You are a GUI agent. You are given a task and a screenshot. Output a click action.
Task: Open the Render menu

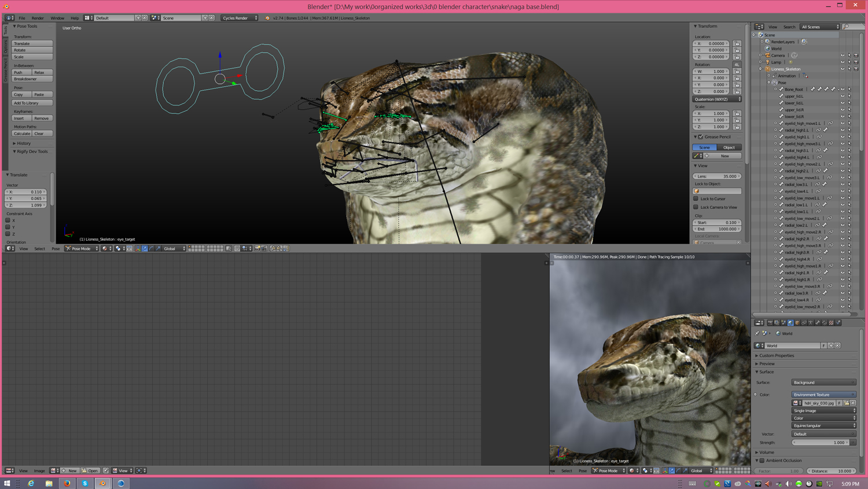tap(38, 18)
